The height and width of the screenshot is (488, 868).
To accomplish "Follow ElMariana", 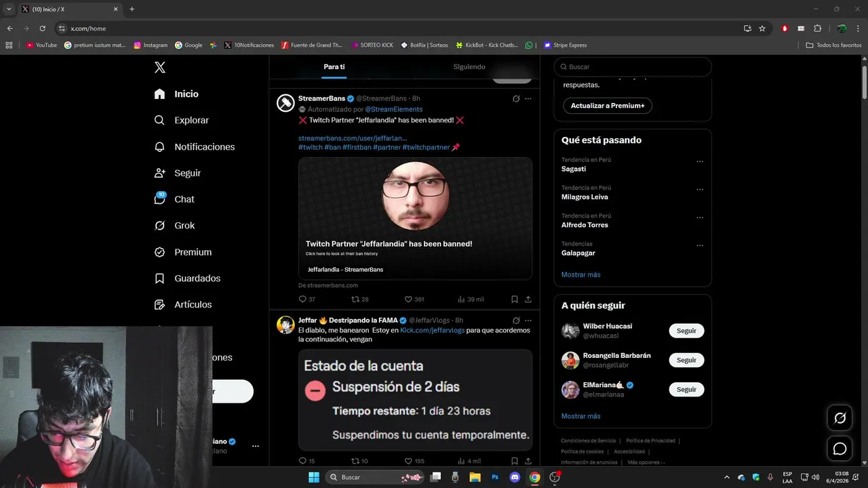I will (x=686, y=389).
